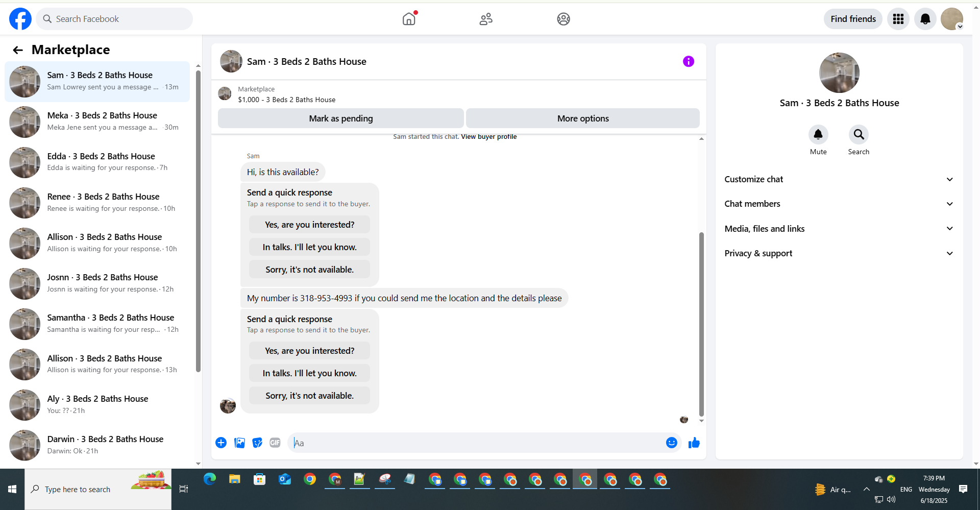Mute this chat with the bell icon
This screenshot has width=980, height=510.
pyautogui.click(x=818, y=135)
